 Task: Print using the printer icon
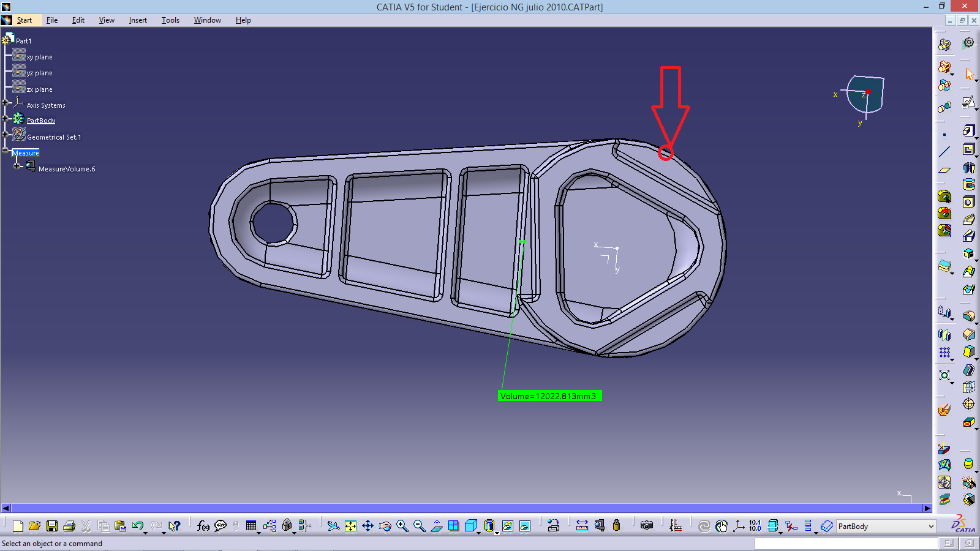(69, 526)
